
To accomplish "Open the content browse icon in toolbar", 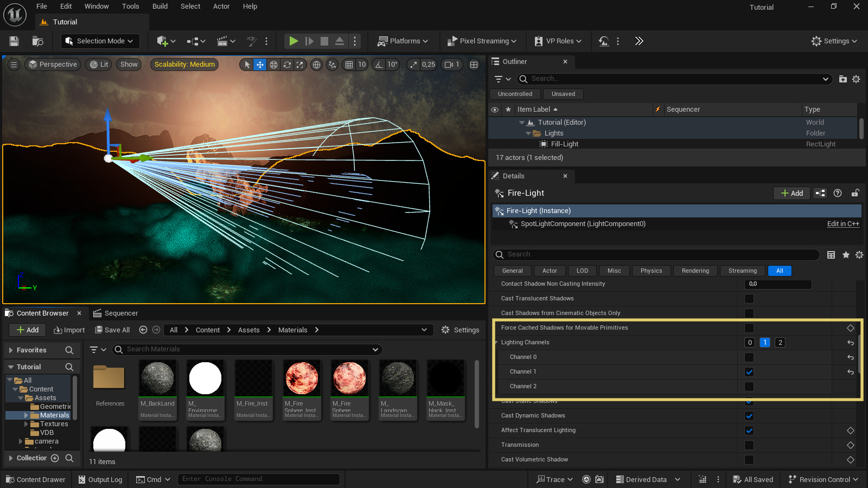I will (x=38, y=41).
